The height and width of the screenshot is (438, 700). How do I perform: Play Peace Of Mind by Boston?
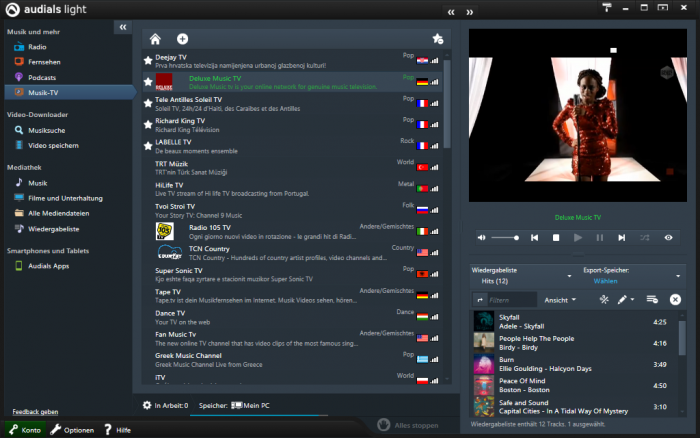click(x=575, y=385)
